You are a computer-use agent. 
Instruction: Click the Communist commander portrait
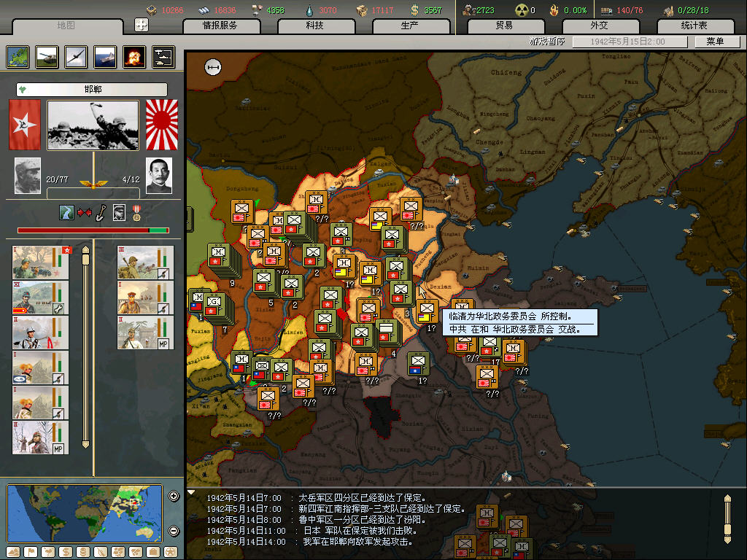pos(28,176)
